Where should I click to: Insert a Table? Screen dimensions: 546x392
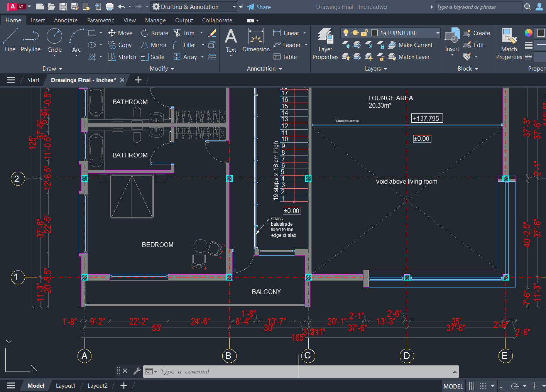[x=285, y=57]
